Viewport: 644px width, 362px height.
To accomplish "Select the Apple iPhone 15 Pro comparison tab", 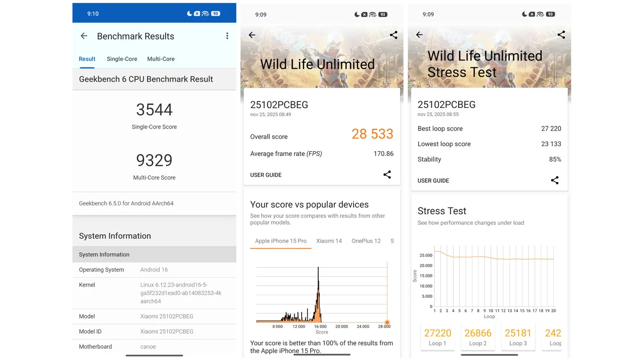I will (x=281, y=241).
